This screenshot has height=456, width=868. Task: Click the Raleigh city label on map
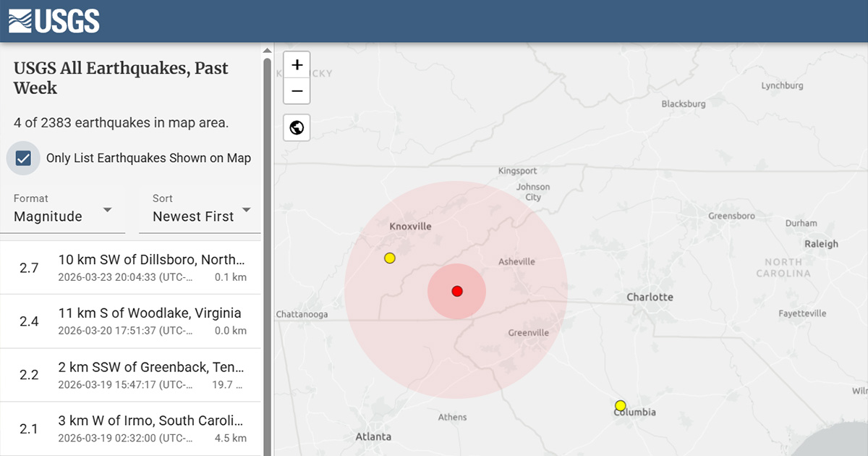[x=820, y=244]
